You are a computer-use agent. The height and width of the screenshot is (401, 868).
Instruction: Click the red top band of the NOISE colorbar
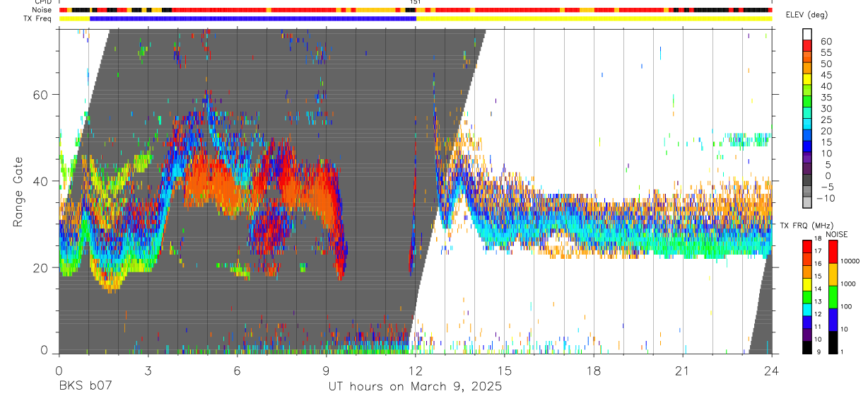(x=833, y=251)
